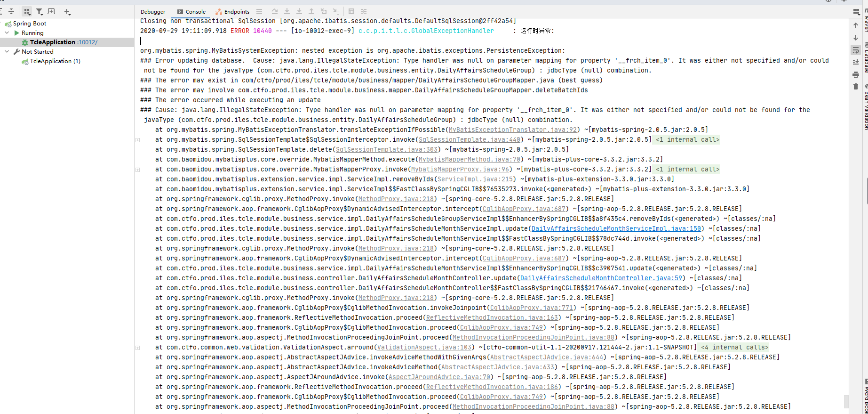Toggle scroll to end of console
Screen dimensions: 868x414
pyautogui.click(x=856, y=62)
